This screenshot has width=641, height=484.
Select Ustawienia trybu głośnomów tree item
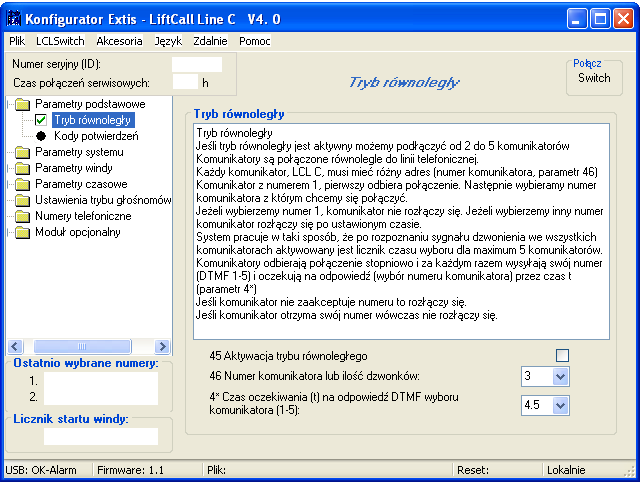point(103,200)
